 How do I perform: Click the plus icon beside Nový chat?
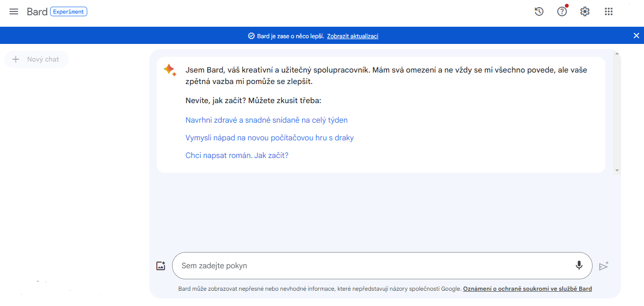(x=16, y=59)
